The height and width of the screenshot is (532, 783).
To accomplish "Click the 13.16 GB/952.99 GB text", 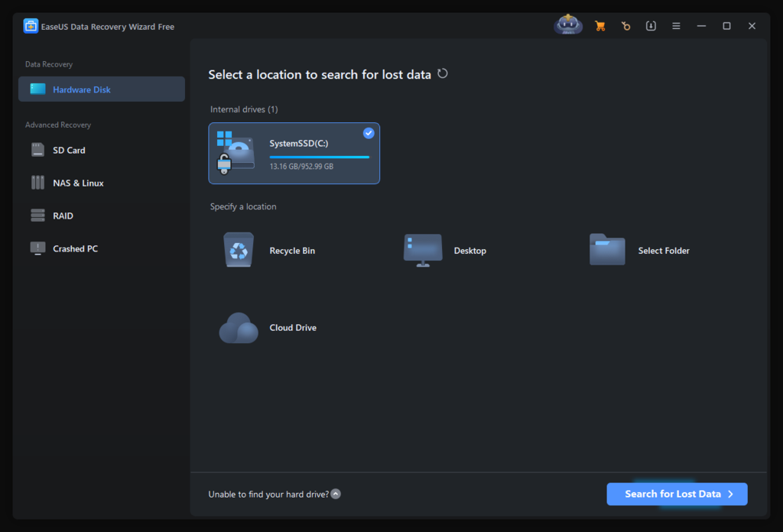I will 301,167.
